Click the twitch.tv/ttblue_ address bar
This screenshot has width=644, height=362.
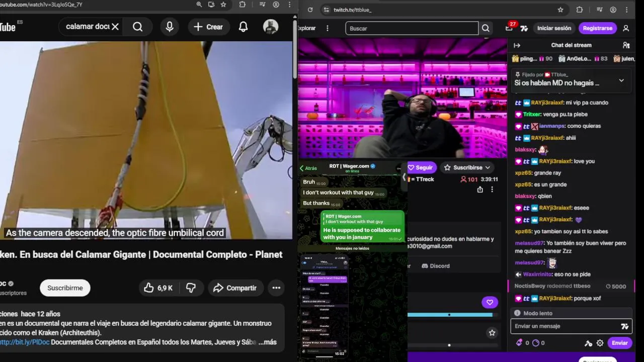(443, 10)
